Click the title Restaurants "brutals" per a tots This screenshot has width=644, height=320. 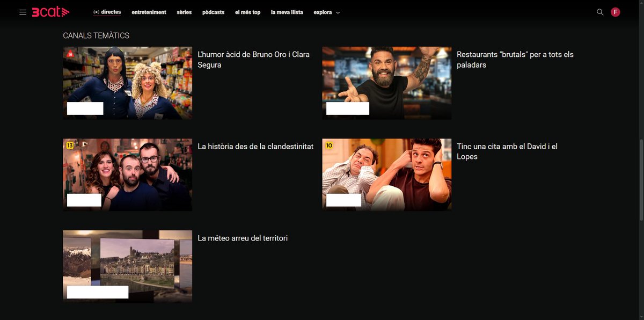coord(515,60)
